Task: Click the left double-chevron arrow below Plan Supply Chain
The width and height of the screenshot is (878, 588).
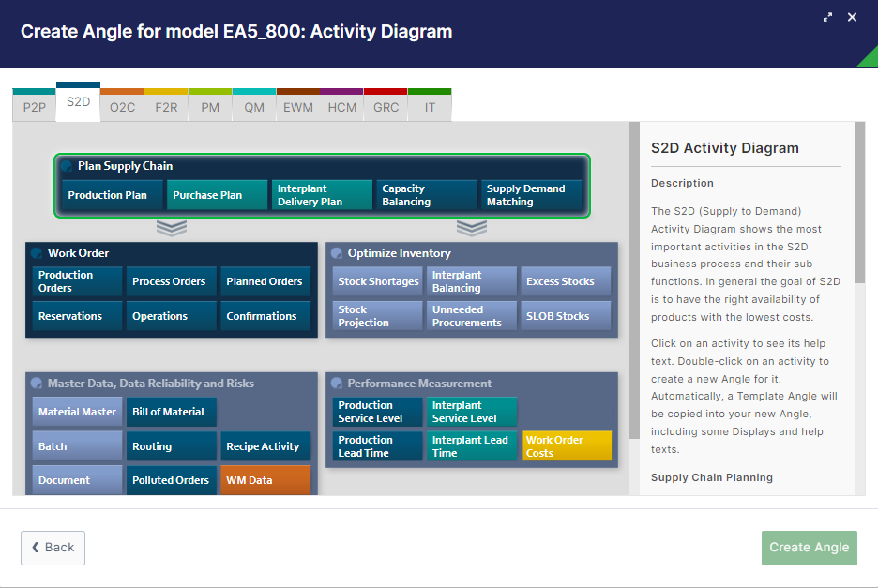Action: coord(171,228)
